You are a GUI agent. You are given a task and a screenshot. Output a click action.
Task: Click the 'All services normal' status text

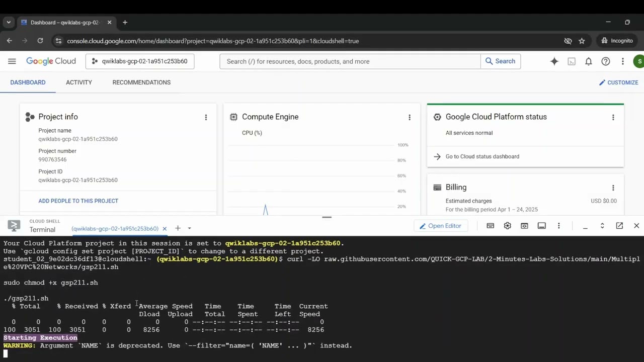click(x=469, y=133)
